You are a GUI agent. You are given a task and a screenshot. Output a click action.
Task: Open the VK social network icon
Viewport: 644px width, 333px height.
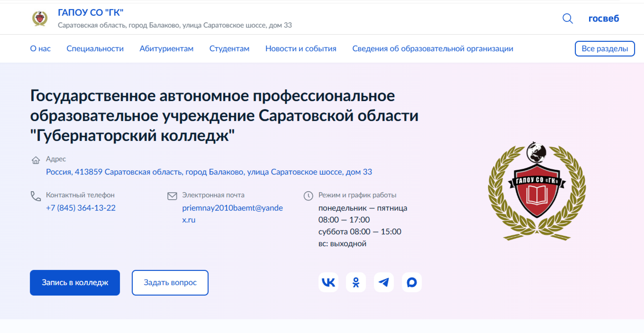(328, 282)
